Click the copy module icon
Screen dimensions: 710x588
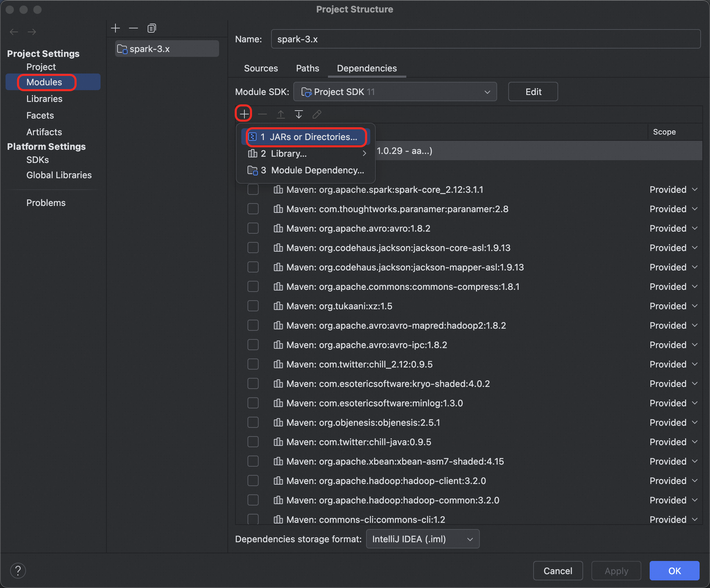[151, 28]
